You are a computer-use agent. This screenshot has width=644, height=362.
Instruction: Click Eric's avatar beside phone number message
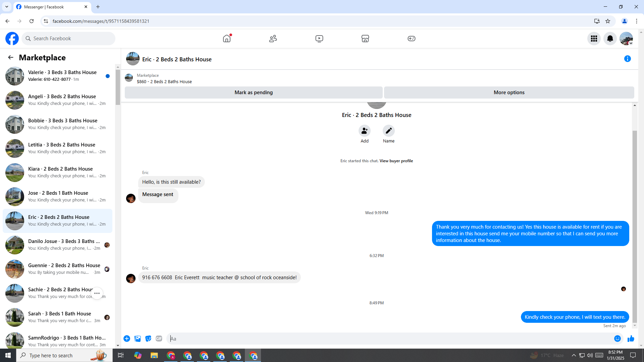tap(131, 279)
